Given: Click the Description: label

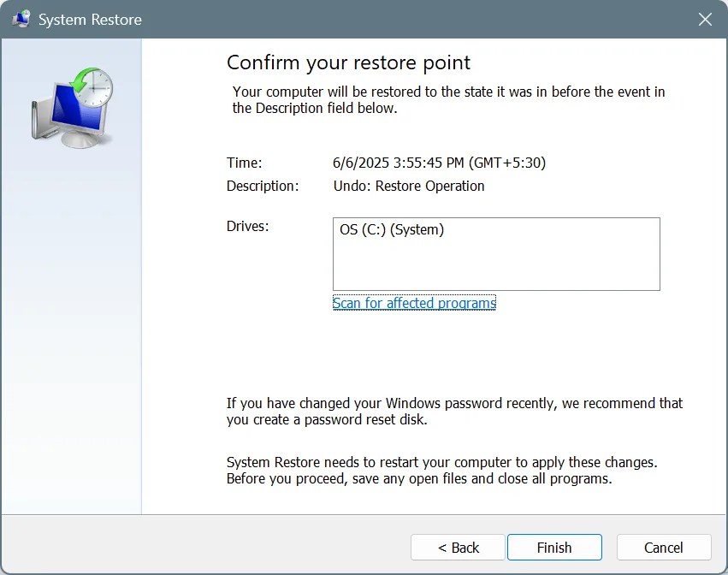Looking at the screenshot, I should coord(263,186).
